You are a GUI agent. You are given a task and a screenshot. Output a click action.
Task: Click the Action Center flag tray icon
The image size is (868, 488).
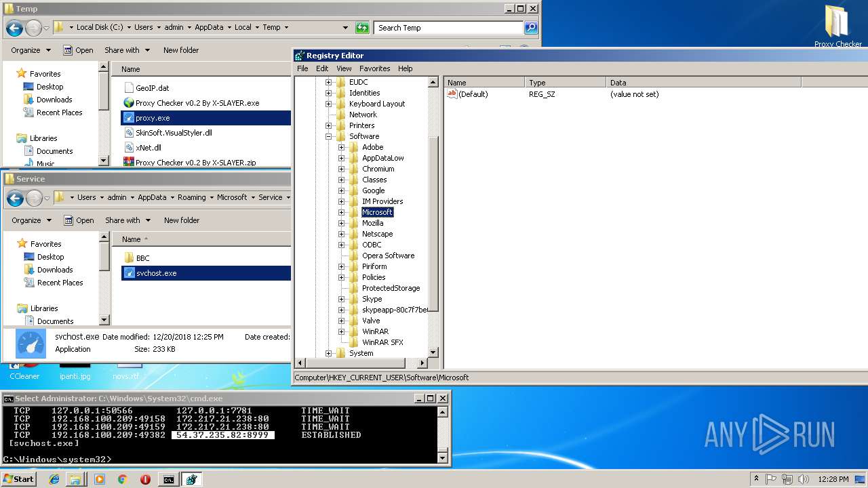pos(772,479)
